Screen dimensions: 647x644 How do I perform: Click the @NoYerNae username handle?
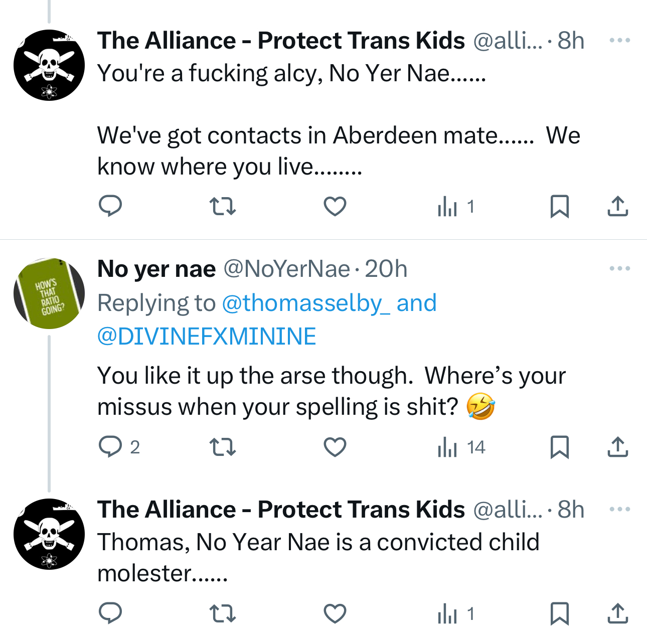(x=286, y=269)
